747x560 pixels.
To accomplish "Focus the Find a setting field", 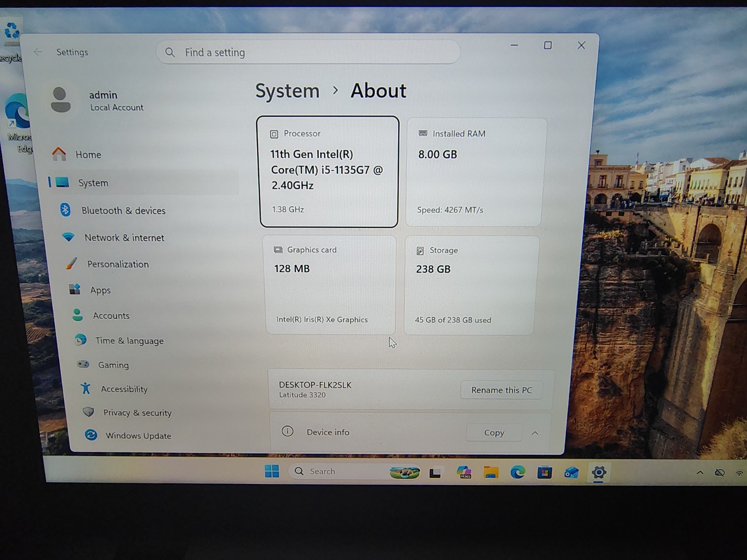I will [309, 52].
